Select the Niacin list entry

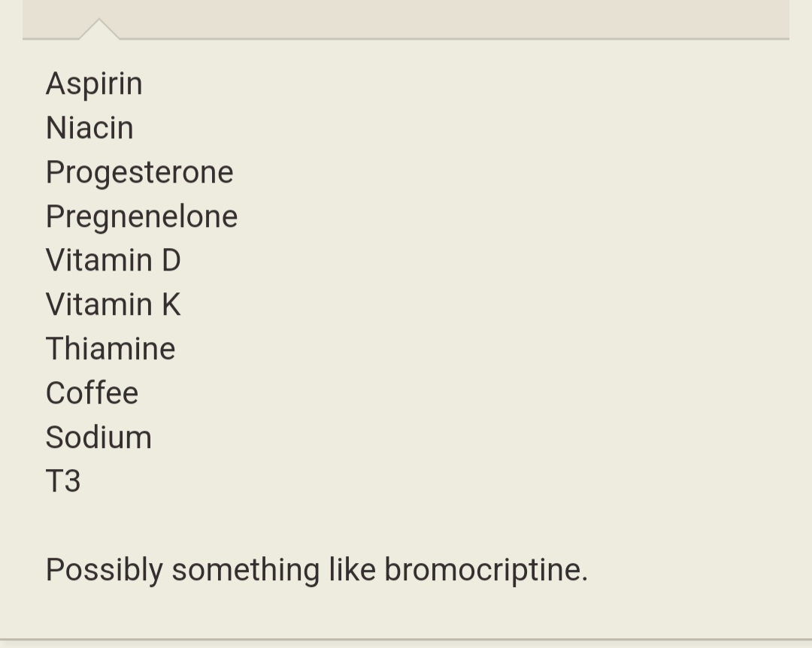coord(90,128)
